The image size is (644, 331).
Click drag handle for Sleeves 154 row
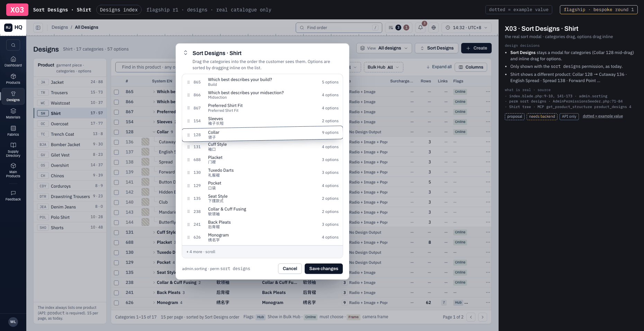point(189,121)
